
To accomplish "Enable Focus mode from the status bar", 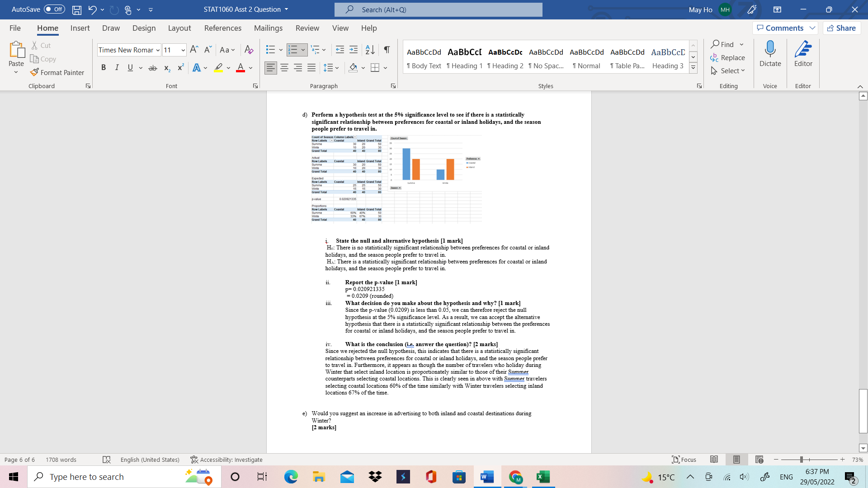I will (x=684, y=459).
